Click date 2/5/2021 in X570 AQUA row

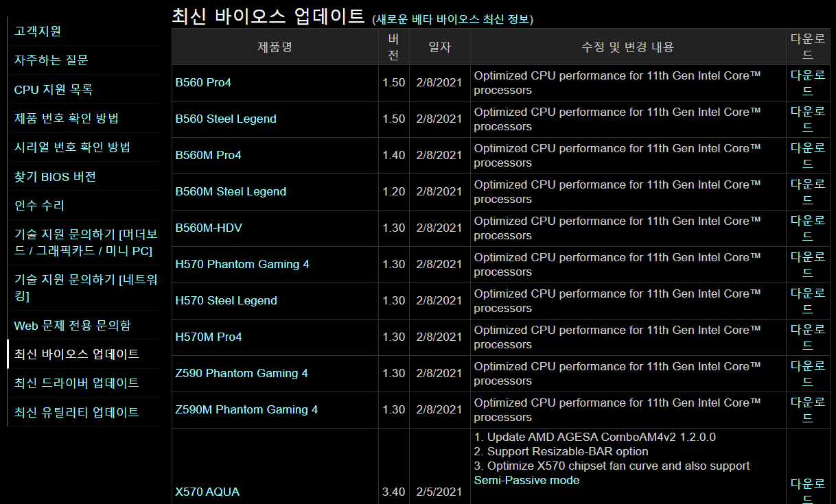tap(439, 492)
